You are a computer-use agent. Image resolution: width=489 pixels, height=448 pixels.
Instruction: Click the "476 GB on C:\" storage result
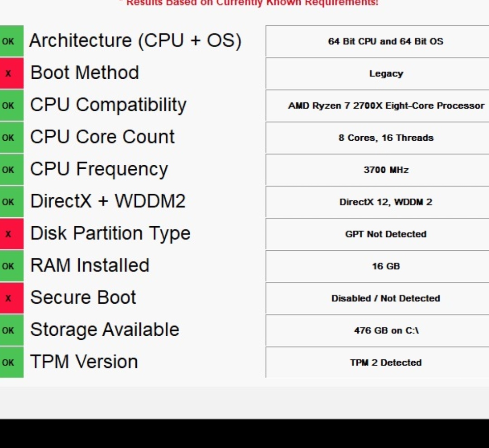386,330
